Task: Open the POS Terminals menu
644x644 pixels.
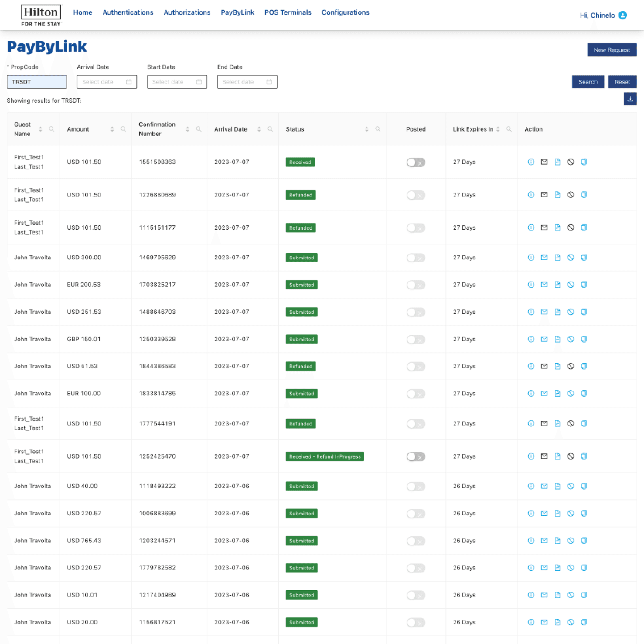Action: point(288,12)
